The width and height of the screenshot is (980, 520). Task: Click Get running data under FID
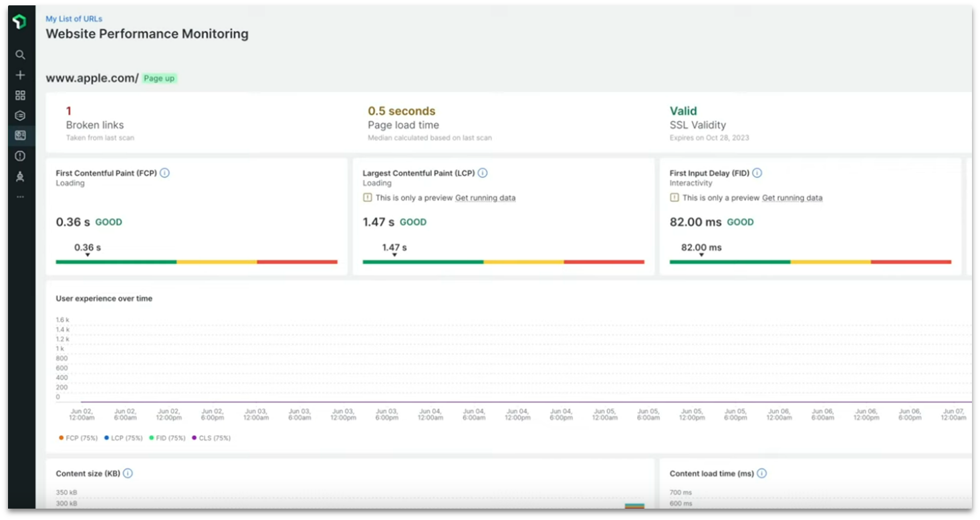[x=791, y=198]
